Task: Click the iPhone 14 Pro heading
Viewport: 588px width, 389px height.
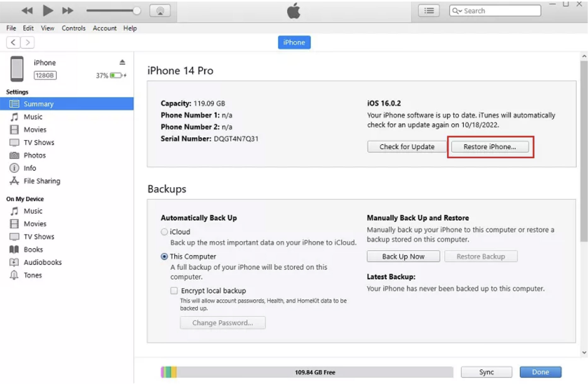Action: point(180,71)
